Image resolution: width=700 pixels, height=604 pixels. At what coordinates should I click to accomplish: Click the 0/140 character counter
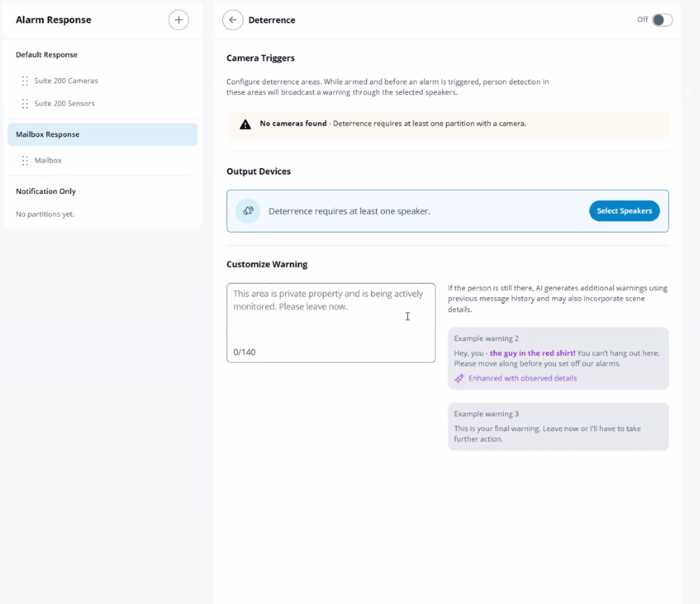pyautogui.click(x=244, y=353)
